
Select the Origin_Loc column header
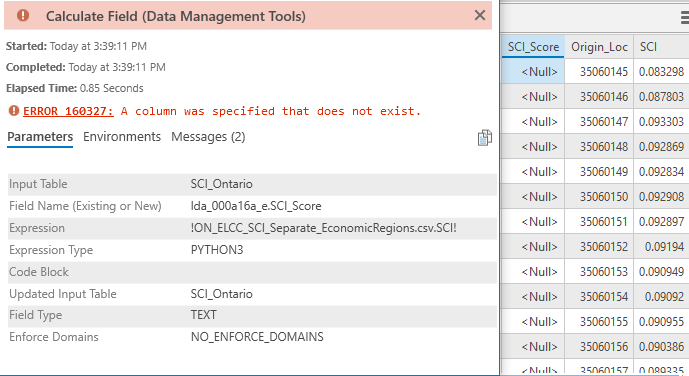tap(599, 47)
